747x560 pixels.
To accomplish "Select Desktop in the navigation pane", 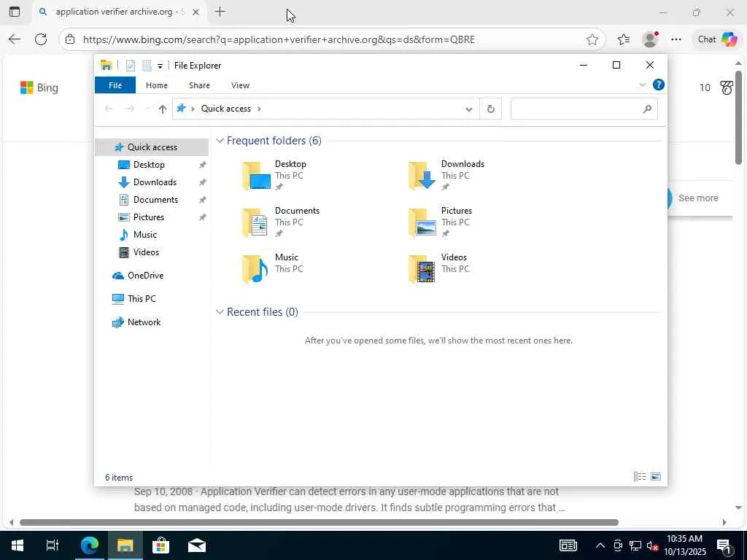I will [149, 165].
